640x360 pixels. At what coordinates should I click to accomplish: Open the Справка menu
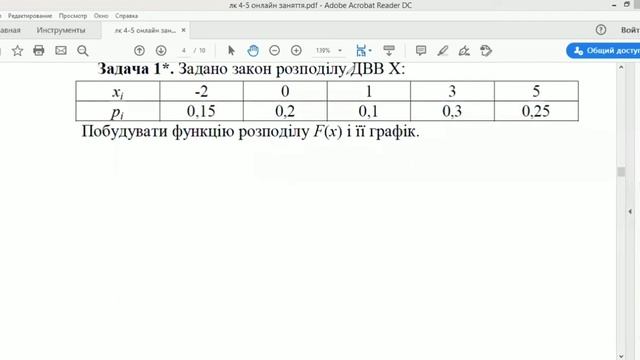pos(126,16)
